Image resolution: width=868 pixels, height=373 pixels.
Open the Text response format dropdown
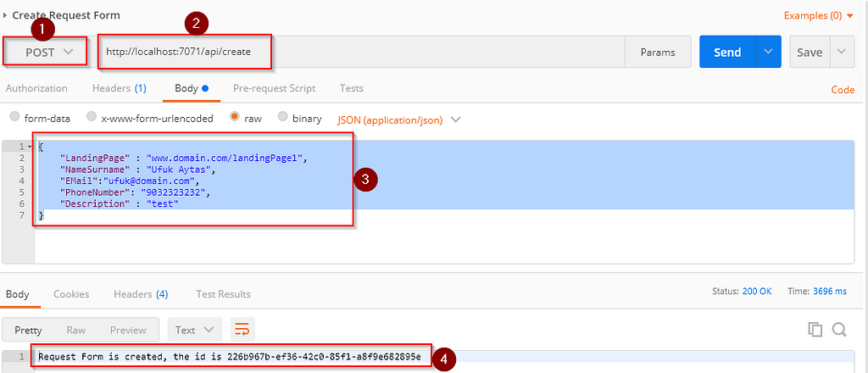(x=194, y=330)
